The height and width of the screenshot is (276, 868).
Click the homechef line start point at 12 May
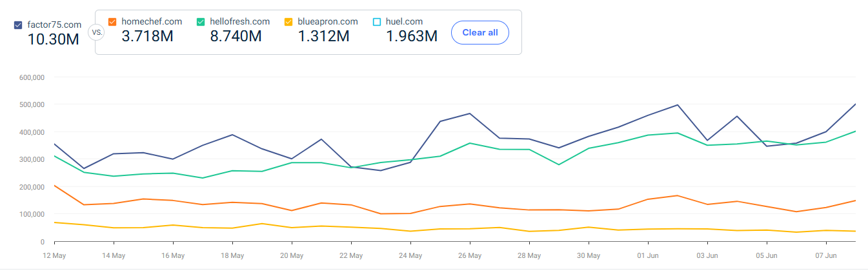pos(55,186)
